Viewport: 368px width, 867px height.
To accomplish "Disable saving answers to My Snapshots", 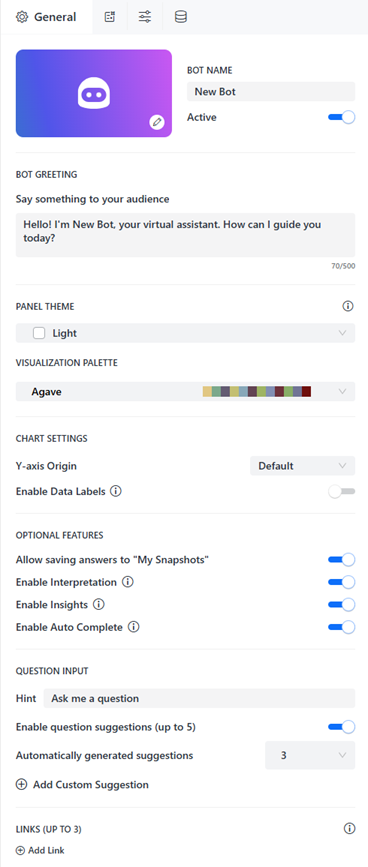I will [x=341, y=560].
